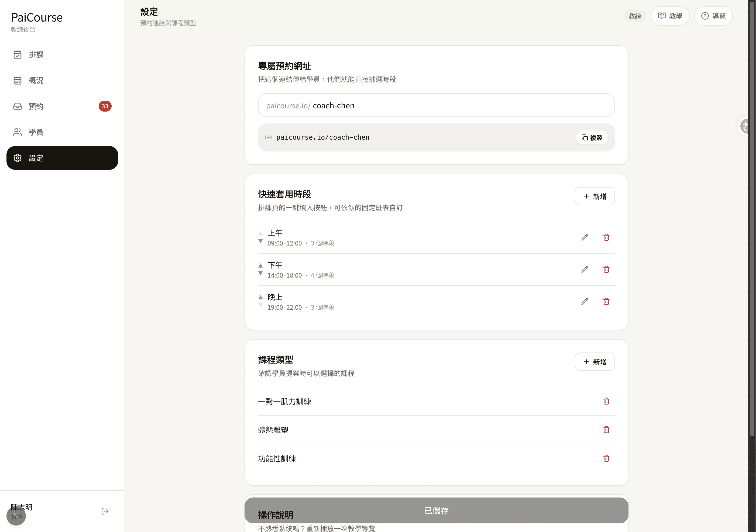Move 下午 preset up
The width and height of the screenshot is (756, 532).
coord(261,265)
